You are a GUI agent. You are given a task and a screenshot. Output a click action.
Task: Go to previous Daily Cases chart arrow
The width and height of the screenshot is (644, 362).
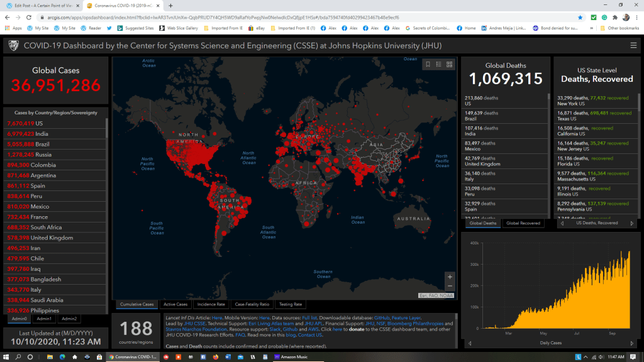(470, 343)
